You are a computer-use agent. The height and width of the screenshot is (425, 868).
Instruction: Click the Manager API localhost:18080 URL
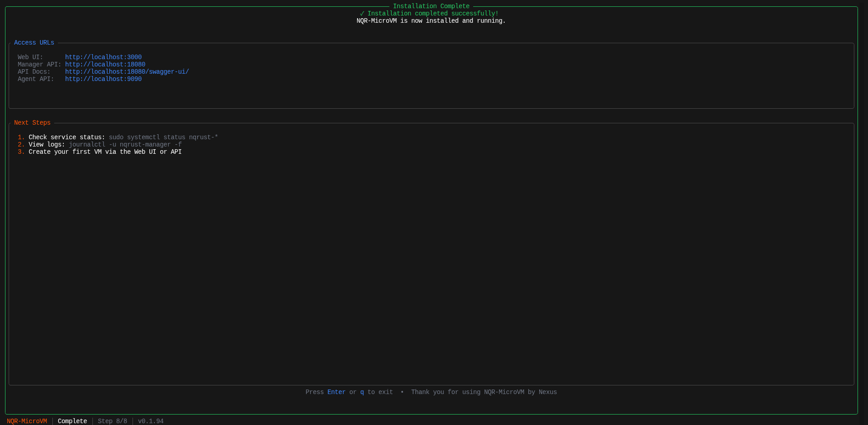pos(105,65)
